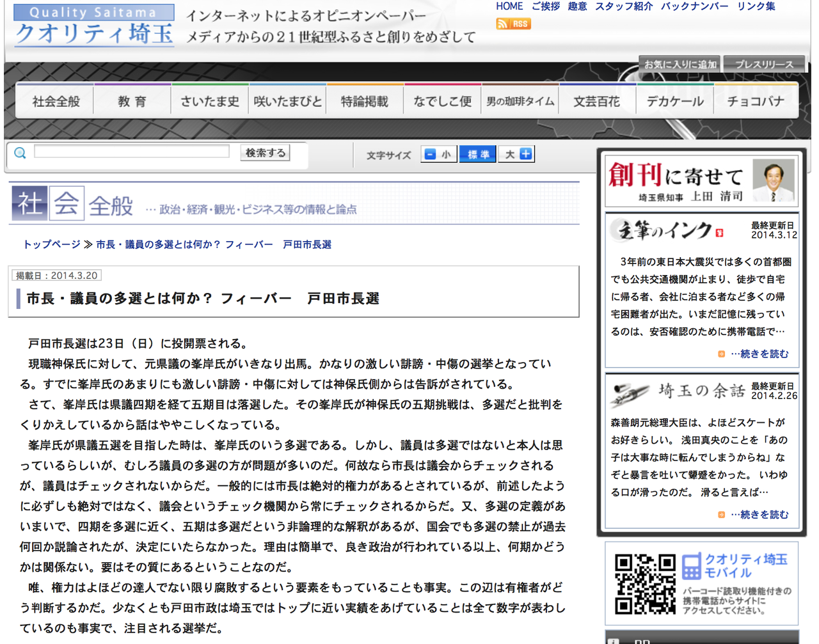819x644 pixels.
Task: Click the プレスリリース button
Action: click(764, 65)
